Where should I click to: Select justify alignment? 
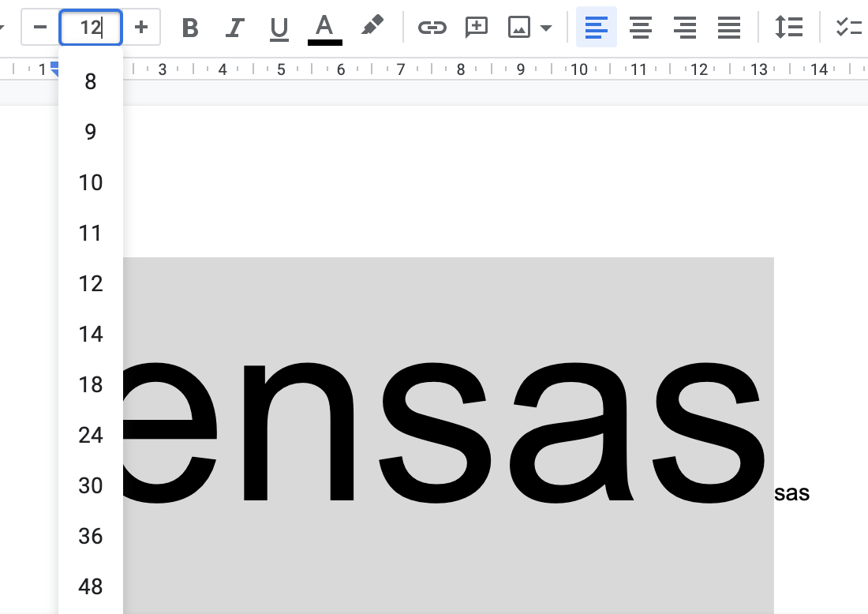click(x=729, y=27)
